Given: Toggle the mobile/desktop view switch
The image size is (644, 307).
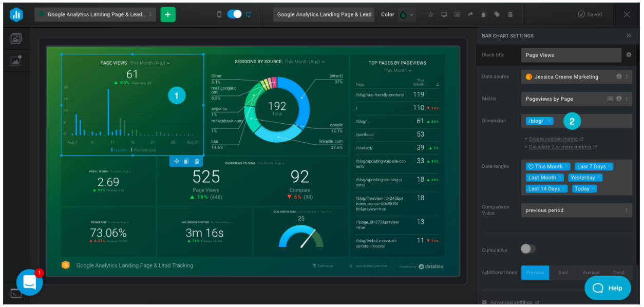Looking at the screenshot, I should [234, 14].
